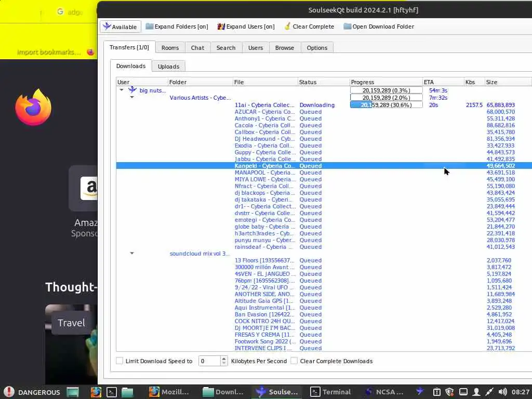Image resolution: width=532 pixels, height=399 pixels.
Task: Open the volume speaker tray icon
Action: coord(503,392)
